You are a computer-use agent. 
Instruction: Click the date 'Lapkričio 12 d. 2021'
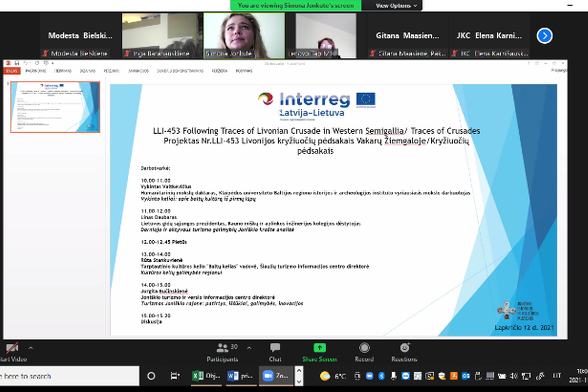point(524,328)
